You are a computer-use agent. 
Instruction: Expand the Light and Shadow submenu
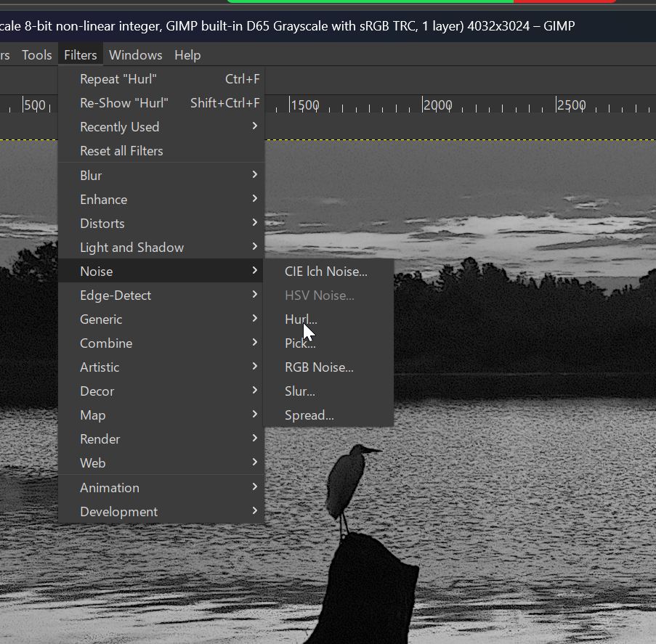click(131, 247)
